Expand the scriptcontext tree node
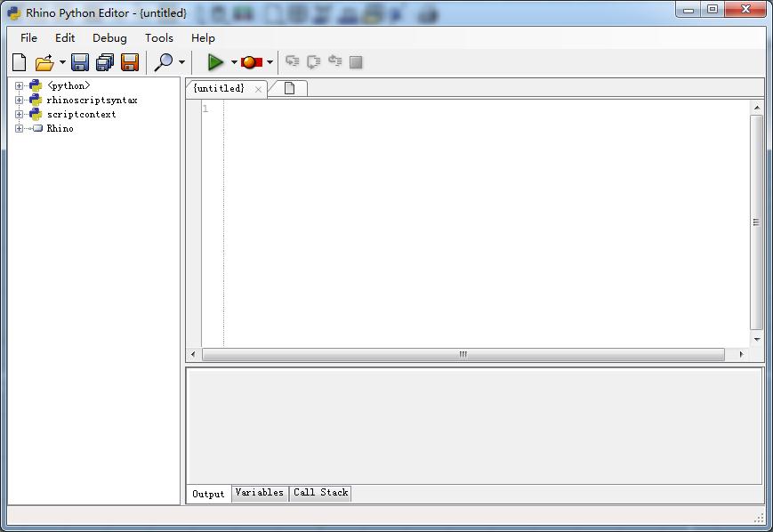Viewport: 773px width, 532px height. [19, 115]
